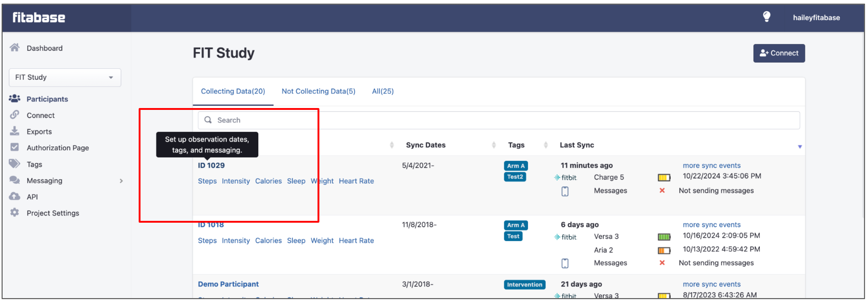This screenshot has width=868, height=304.
Task: Switch to the All(25) tab
Action: click(x=383, y=91)
